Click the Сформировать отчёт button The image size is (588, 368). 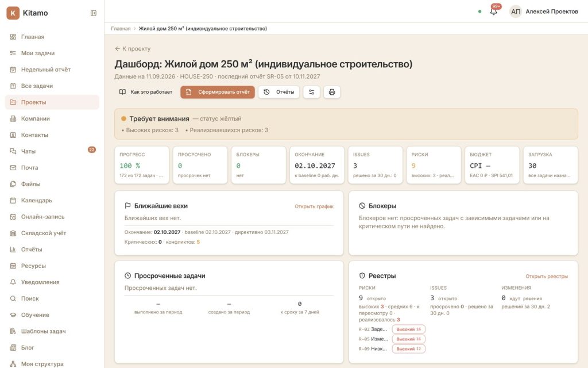coord(218,92)
